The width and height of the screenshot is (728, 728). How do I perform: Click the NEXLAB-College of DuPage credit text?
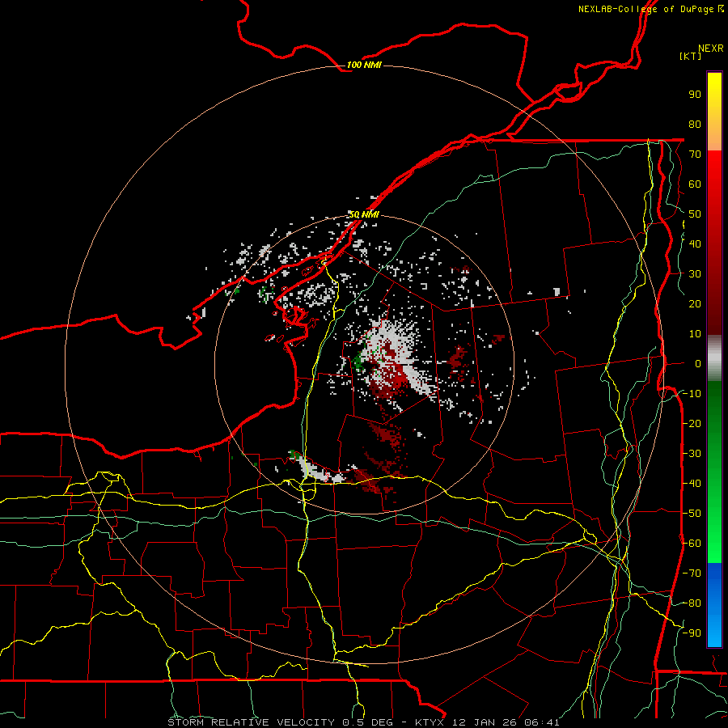pyautogui.click(x=651, y=9)
